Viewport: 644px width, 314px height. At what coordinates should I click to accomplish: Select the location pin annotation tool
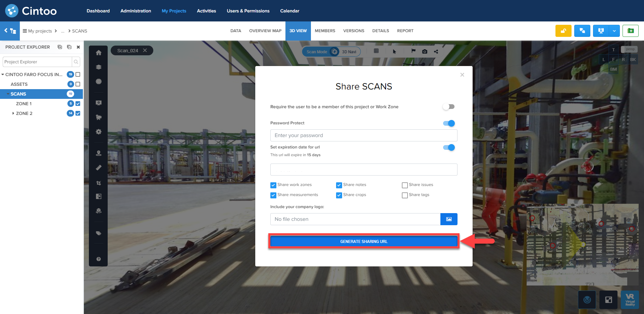point(99,153)
